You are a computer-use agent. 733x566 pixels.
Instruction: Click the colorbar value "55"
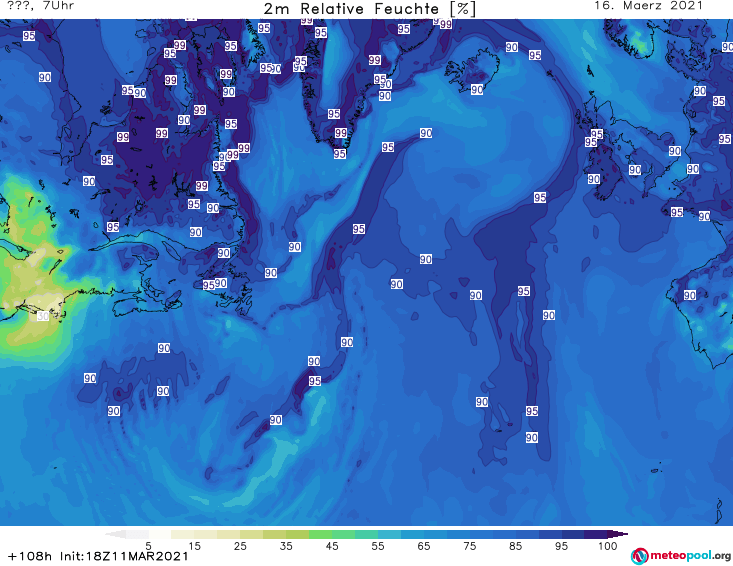pyautogui.click(x=378, y=546)
